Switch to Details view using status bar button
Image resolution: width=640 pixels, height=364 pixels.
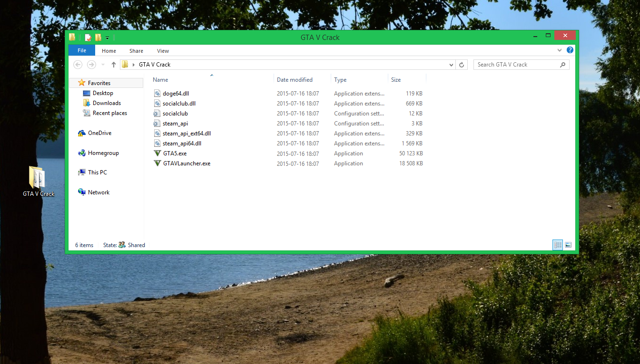[x=558, y=245]
